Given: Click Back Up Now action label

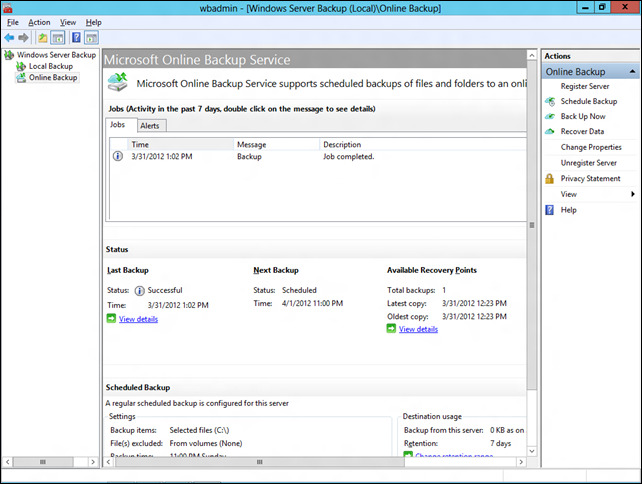Looking at the screenshot, I should click(x=583, y=117).
